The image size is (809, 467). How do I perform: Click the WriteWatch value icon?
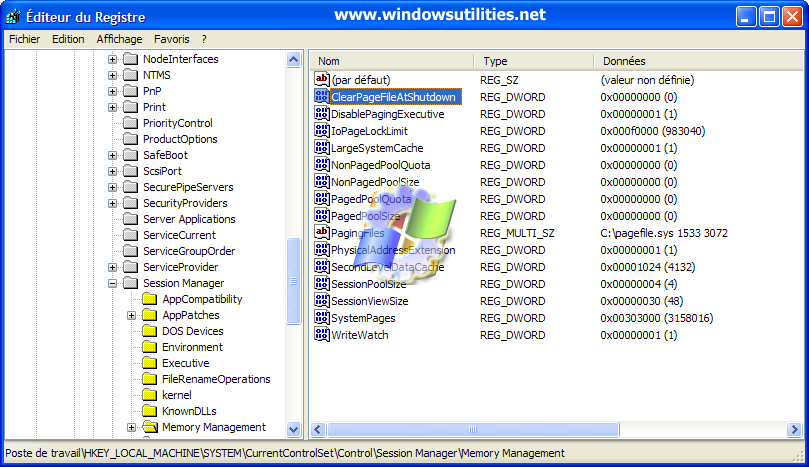pos(321,335)
